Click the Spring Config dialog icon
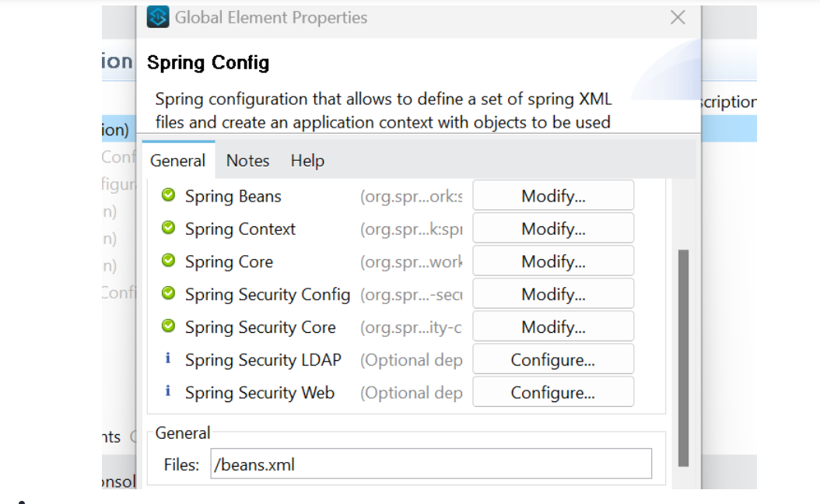The image size is (820, 504). 159,17
